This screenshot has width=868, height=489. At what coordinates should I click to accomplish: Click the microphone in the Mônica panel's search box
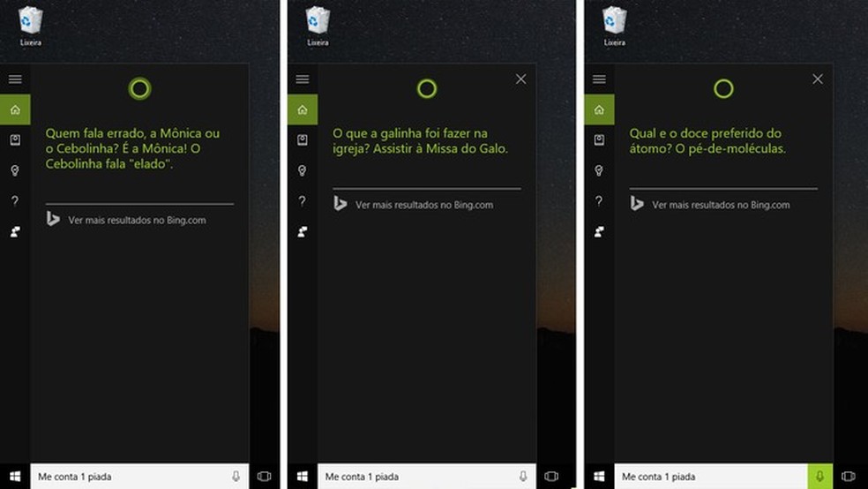click(x=236, y=477)
